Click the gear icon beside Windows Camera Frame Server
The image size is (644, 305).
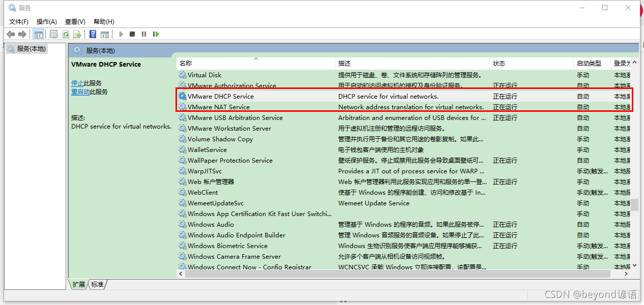(182, 256)
